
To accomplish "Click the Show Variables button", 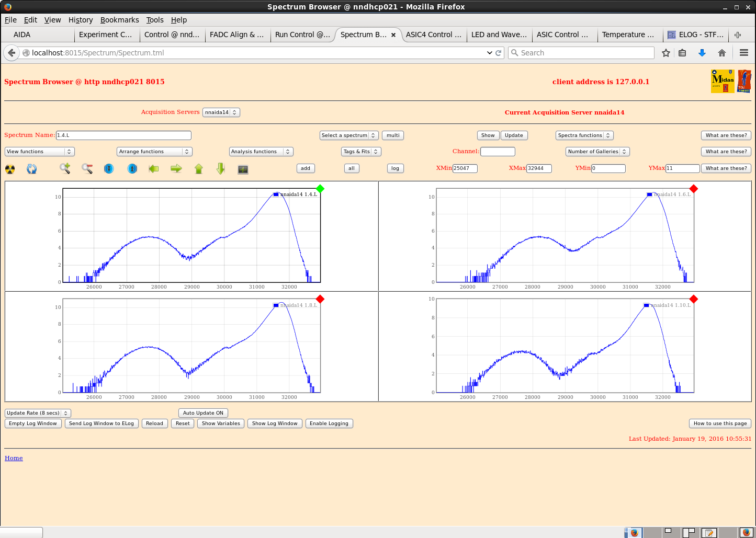I will [221, 423].
